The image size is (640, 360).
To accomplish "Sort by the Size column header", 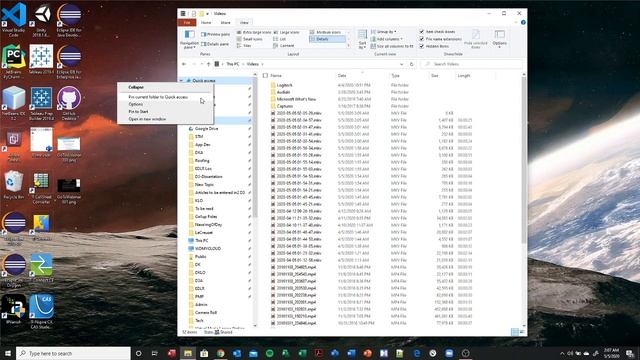I will point(442,76).
